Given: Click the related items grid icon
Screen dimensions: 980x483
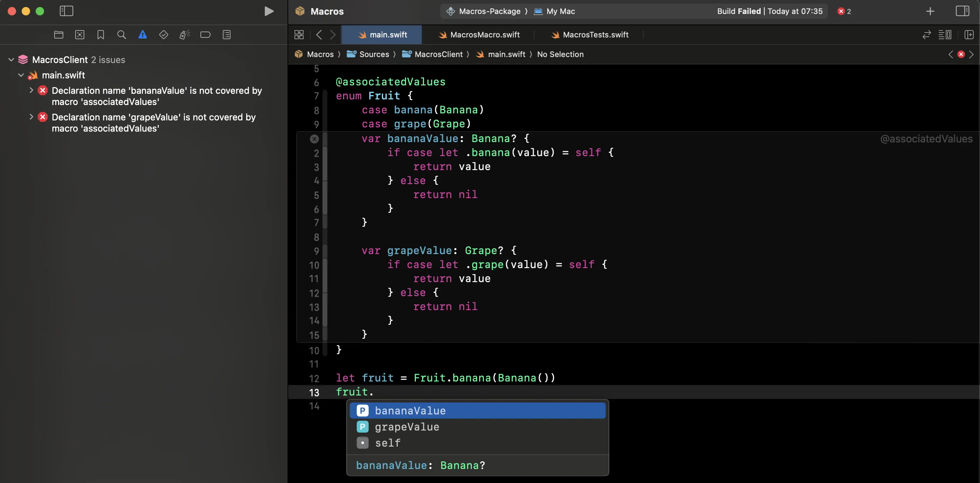Looking at the screenshot, I should (x=299, y=35).
